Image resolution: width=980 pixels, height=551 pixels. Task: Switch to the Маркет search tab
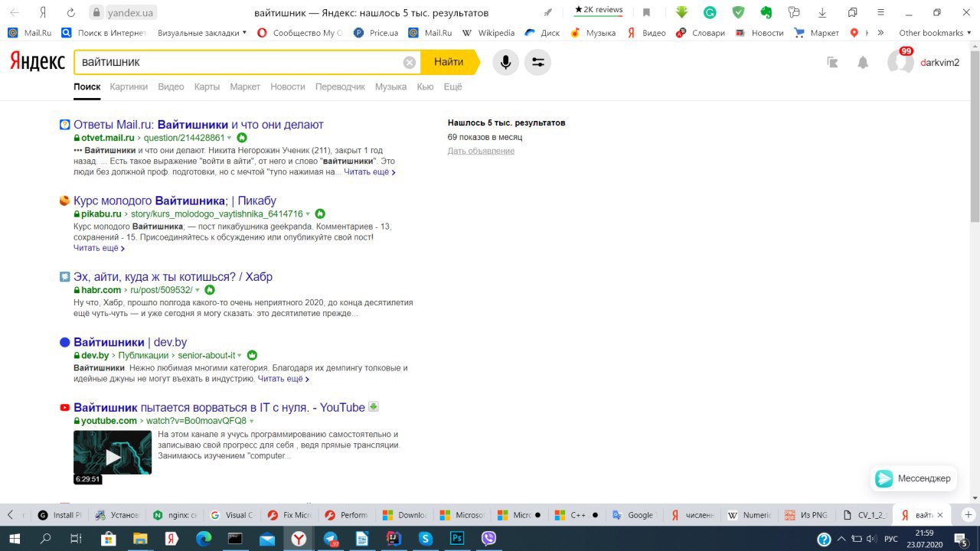pos(245,86)
